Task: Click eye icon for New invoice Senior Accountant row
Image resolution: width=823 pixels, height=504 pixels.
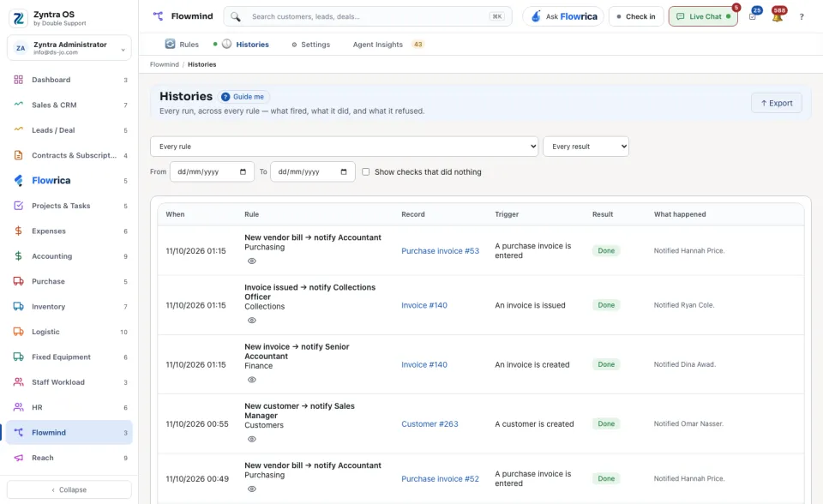Action: pyautogui.click(x=252, y=380)
